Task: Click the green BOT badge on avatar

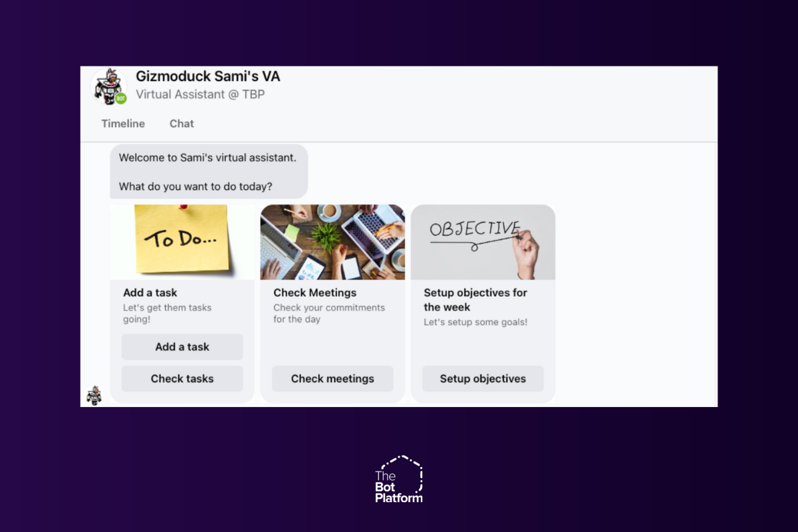Action: point(120,98)
